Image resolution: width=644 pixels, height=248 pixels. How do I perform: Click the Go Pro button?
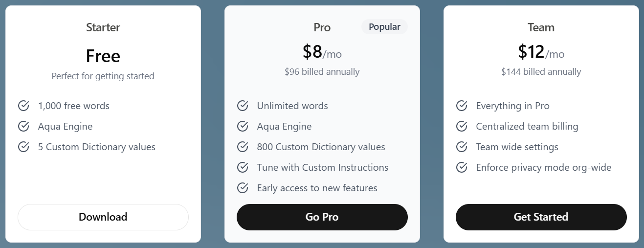322,217
